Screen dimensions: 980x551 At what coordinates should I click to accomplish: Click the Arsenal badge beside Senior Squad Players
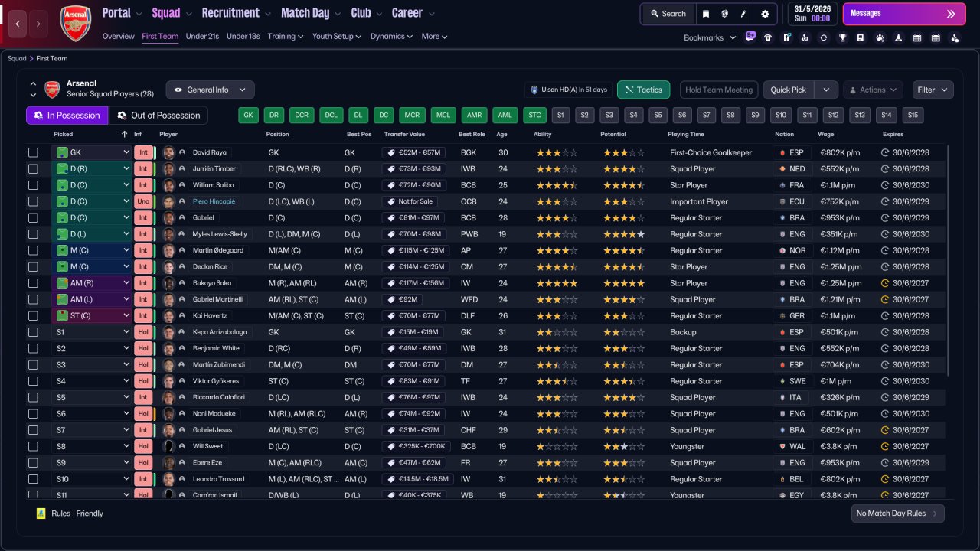coord(52,89)
